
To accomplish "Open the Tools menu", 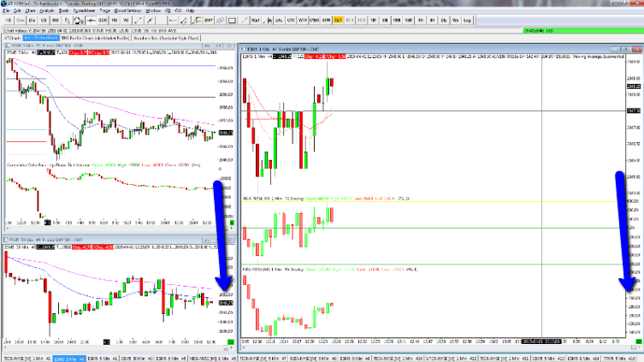I will tap(63, 10).
